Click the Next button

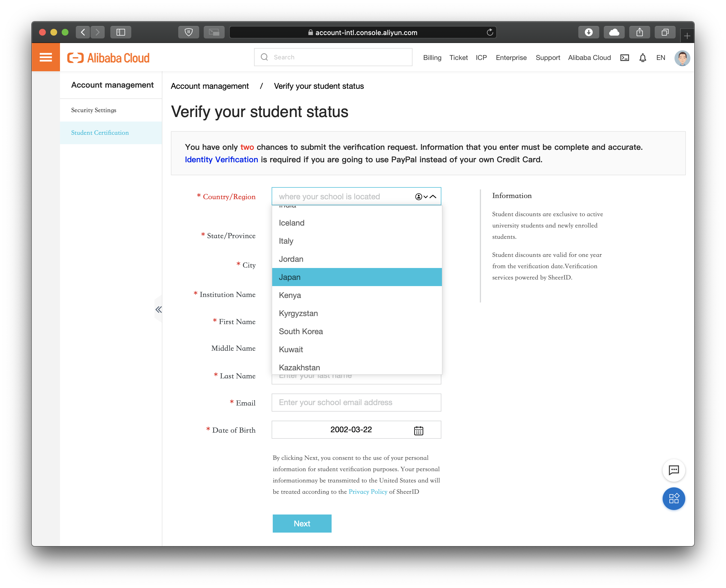pos(302,523)
